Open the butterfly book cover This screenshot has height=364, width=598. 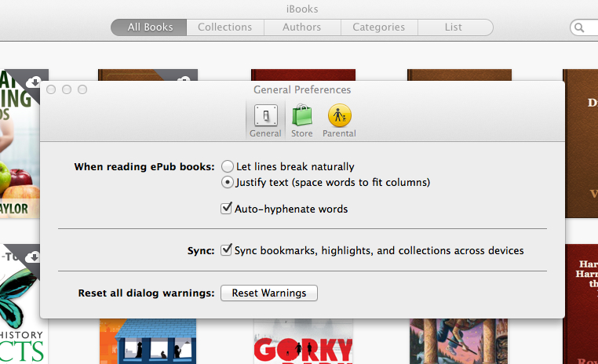tap(20, 305)
